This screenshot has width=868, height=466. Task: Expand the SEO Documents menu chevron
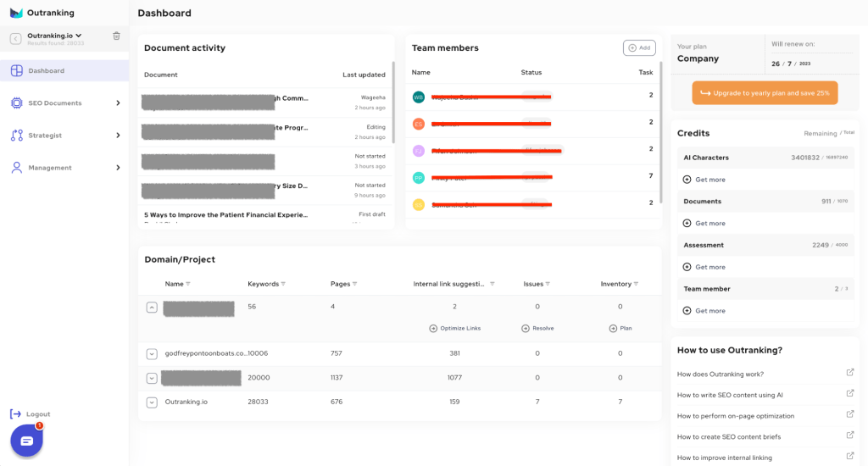pos(118,103)
